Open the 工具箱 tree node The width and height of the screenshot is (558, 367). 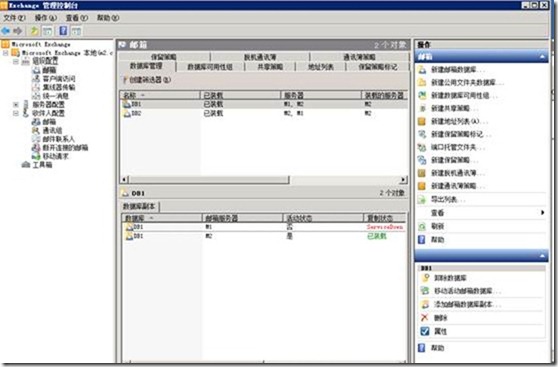[42, 164]
